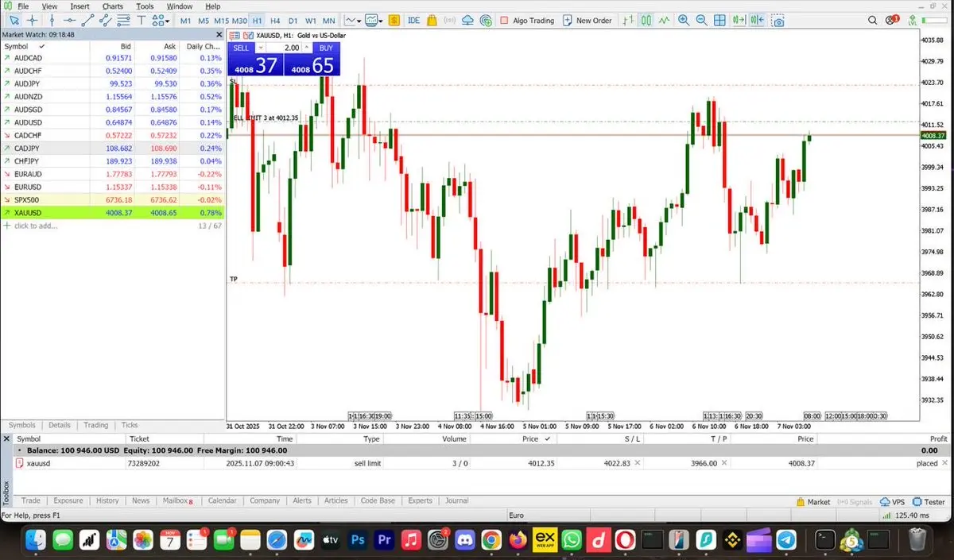Open the File menu
The width and height of the screenshot is (954, 560).
[x=23, y=6]
